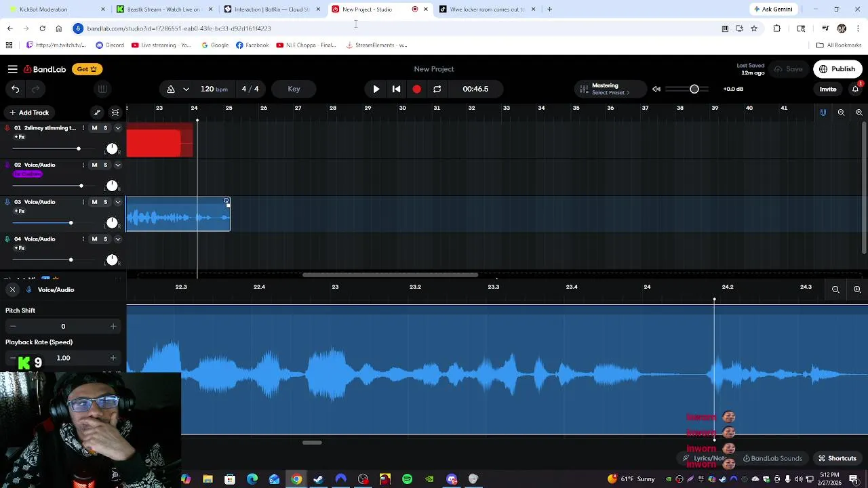Zoom in the audio editor waveform
The height and width of the screenshot is (488, 868).
pos(857,289)
